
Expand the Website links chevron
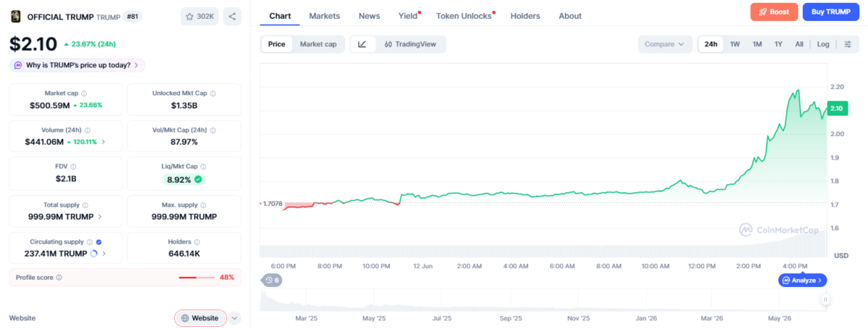235,318
